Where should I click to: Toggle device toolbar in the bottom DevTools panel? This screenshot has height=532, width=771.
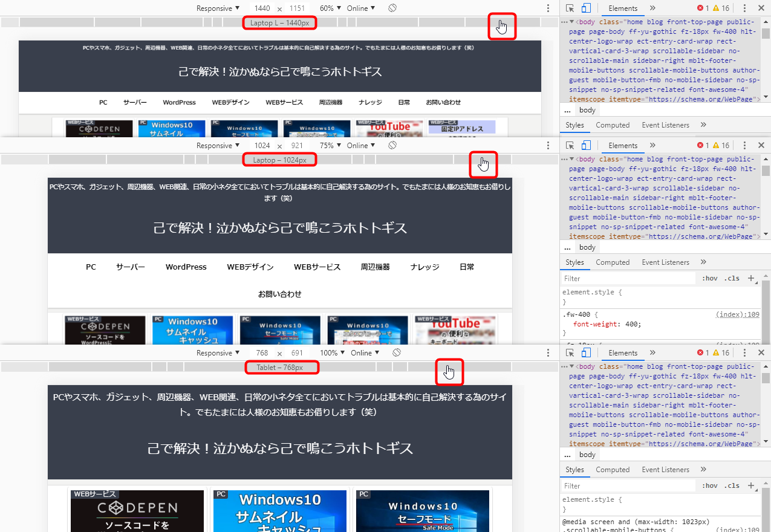(x=586, y=353)
